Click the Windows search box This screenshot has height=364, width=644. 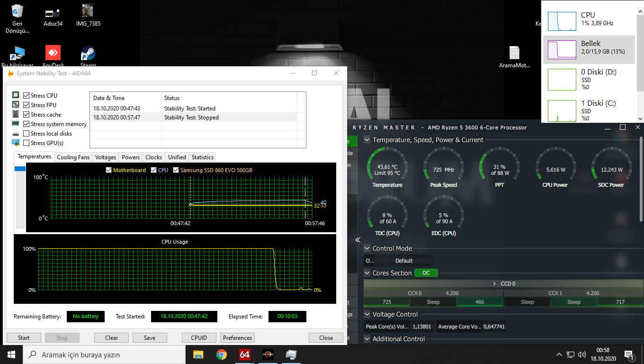[x=104, y=355]
